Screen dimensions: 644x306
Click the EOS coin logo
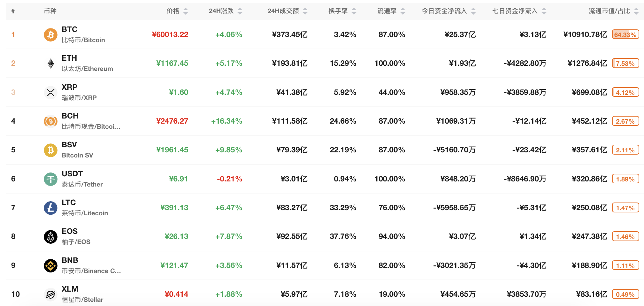pos(50,237)
